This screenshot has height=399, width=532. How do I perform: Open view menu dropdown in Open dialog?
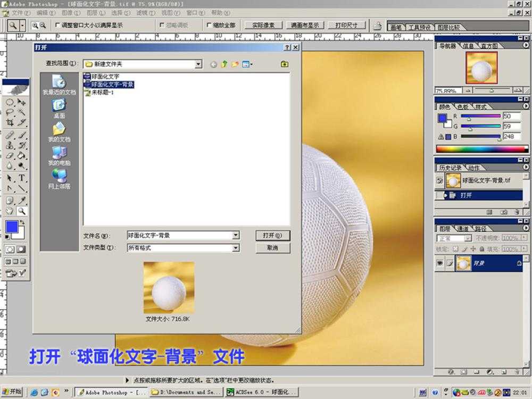(248, 64)
